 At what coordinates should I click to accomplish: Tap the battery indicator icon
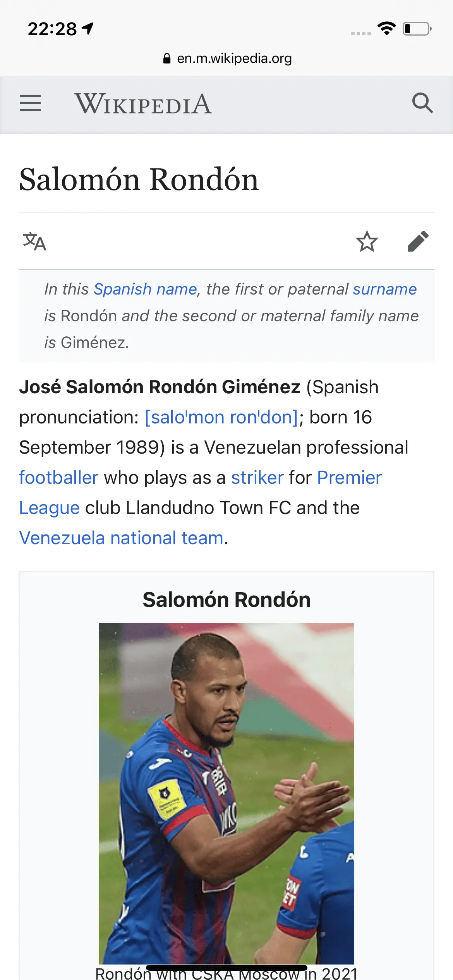pyautogui.click(x=417, y=29)
